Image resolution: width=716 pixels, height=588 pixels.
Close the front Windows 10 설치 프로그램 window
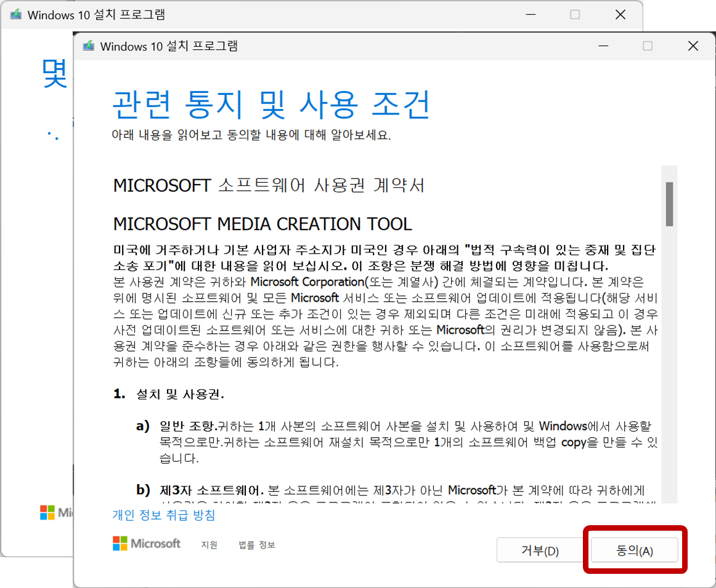[x=693, y=46]
